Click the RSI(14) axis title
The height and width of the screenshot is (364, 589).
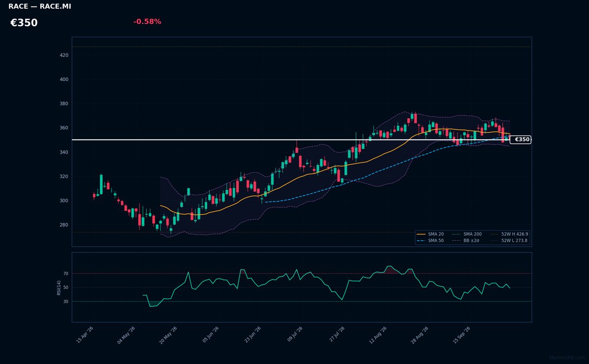pos(59,287)
